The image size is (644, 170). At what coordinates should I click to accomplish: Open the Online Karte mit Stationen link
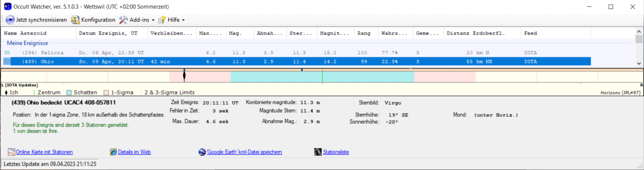pos(44,152)
